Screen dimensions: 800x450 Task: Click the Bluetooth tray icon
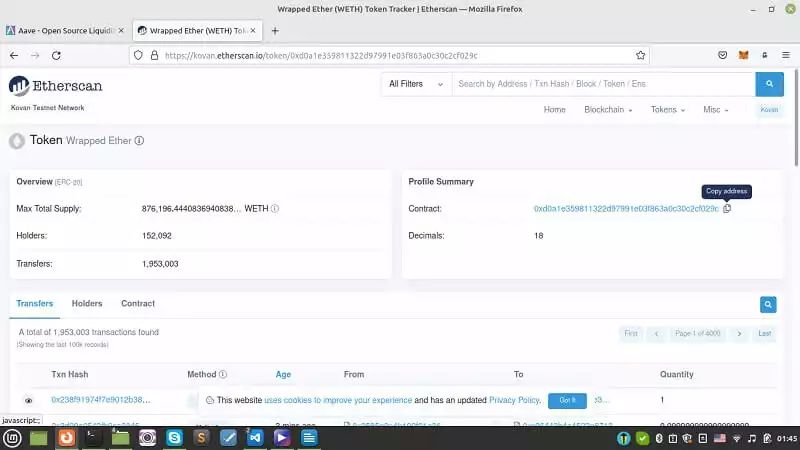click(x=659, y=438)
